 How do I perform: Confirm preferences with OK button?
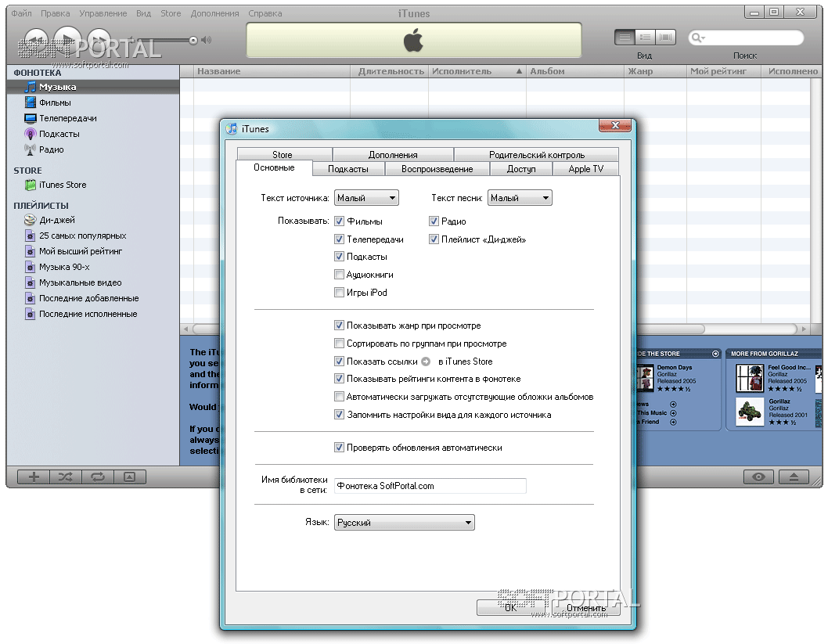(510, 607)
